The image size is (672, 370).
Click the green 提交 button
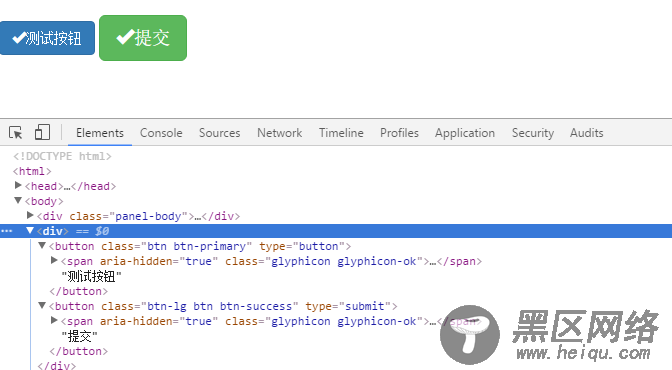pyautogui.click(x=143, y=38)
